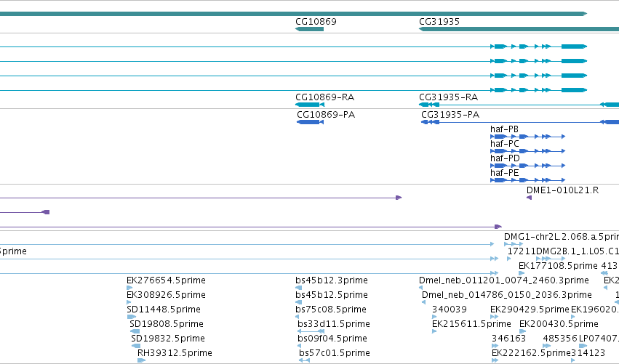Select the SD11448.5prime EST label
Screen dimensions: 619x364
coord(164,310)
